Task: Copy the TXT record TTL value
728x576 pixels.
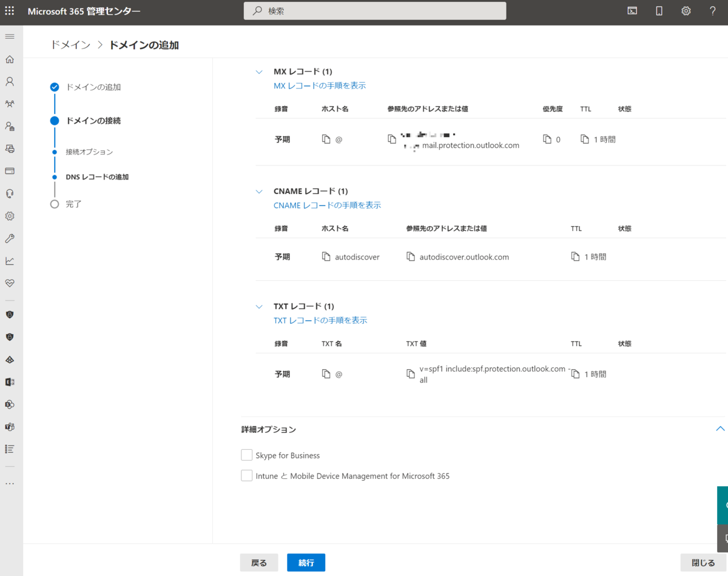Action: [575, 374]
